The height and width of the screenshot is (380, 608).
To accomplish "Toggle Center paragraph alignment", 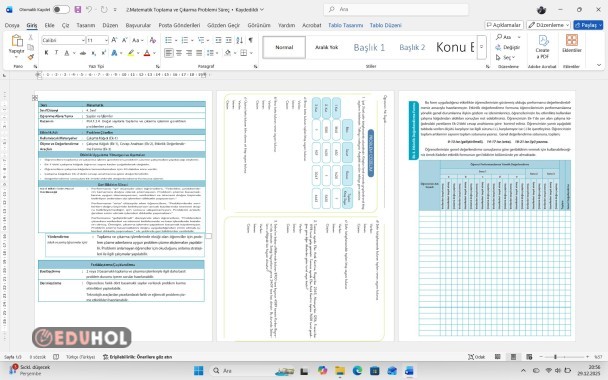I will coord(179,53).
